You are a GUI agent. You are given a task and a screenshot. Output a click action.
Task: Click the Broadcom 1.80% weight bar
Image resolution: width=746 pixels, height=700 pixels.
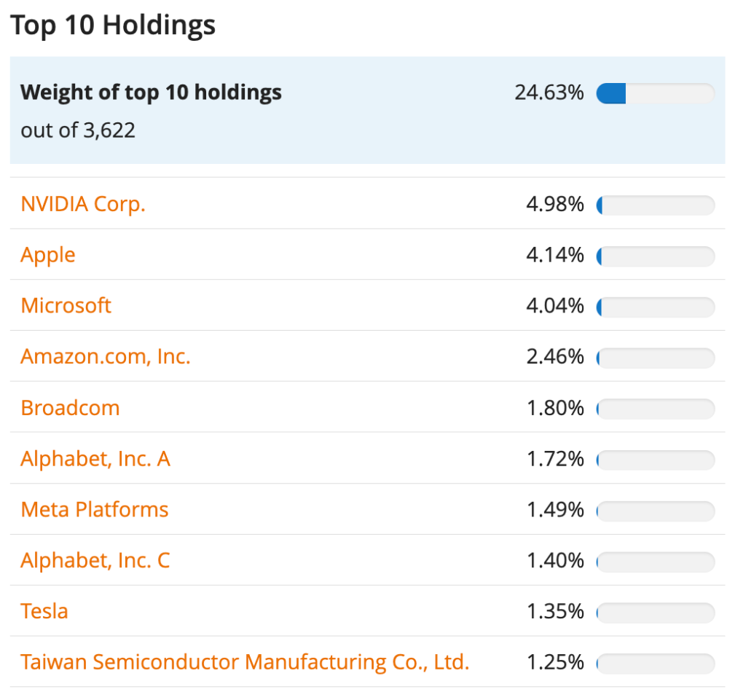[x=655, y=409]
